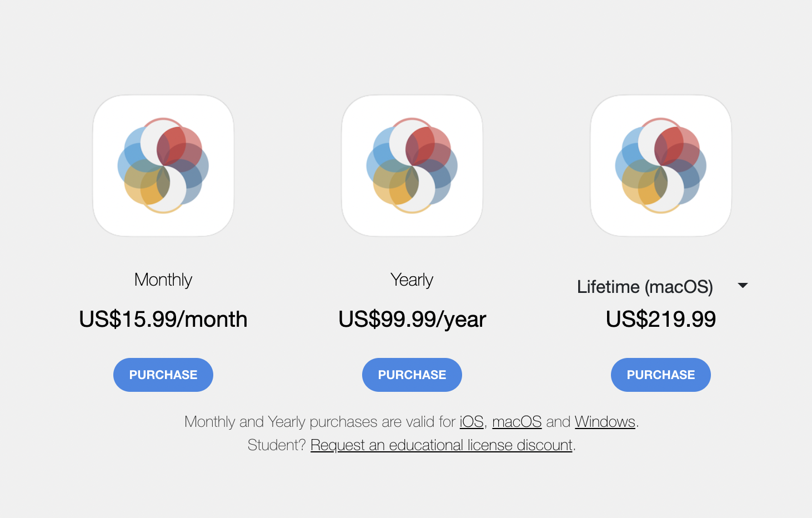Click the Student? text prompt
The image size is (812, 518).
(277, 445)
